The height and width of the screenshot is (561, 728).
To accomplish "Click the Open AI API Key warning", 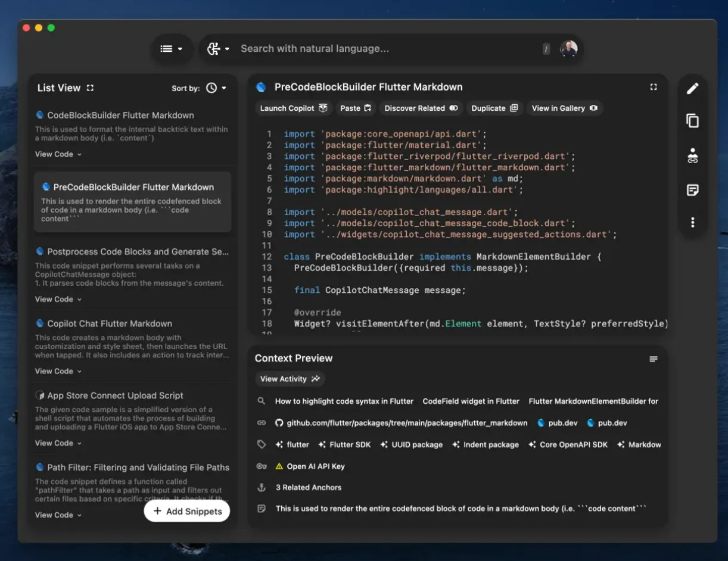I will coord(310,466).
